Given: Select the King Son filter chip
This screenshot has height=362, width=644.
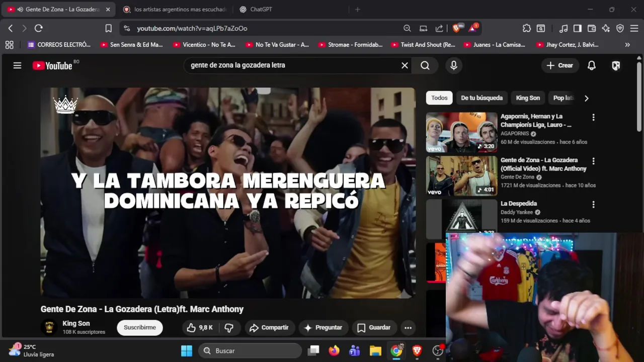Looking at the screenshot, I should [x=528, y=98].
